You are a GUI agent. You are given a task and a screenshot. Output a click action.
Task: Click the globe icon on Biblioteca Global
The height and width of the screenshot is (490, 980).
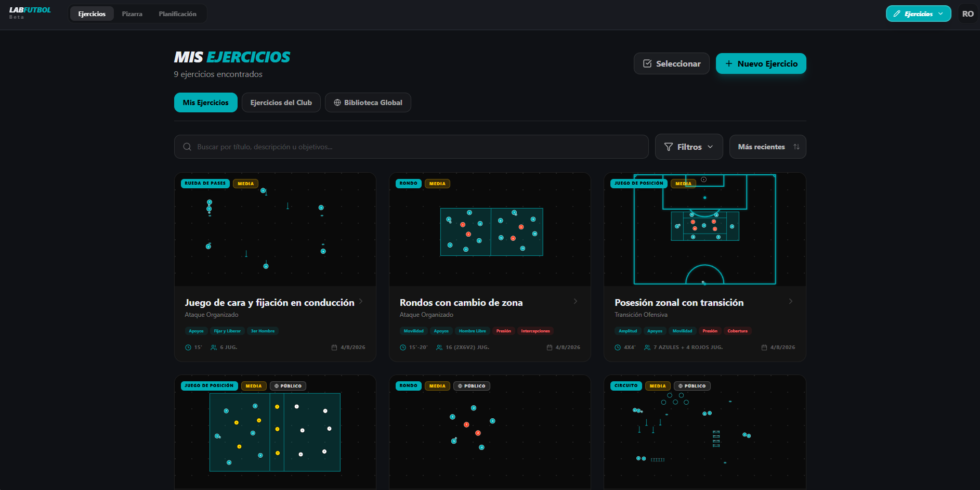coord(337,103)
